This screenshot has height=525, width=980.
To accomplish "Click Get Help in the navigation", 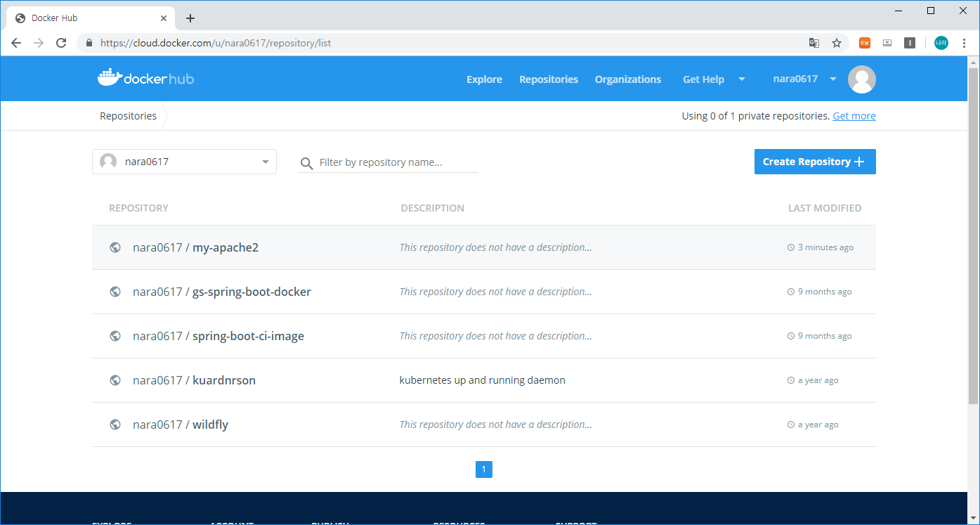I will [703, 79].
